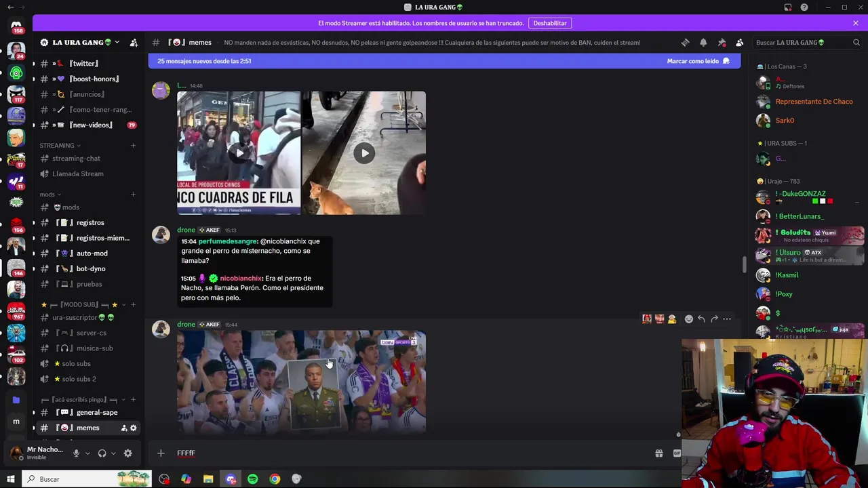Forward the message arrow icon

click(714, 319)
